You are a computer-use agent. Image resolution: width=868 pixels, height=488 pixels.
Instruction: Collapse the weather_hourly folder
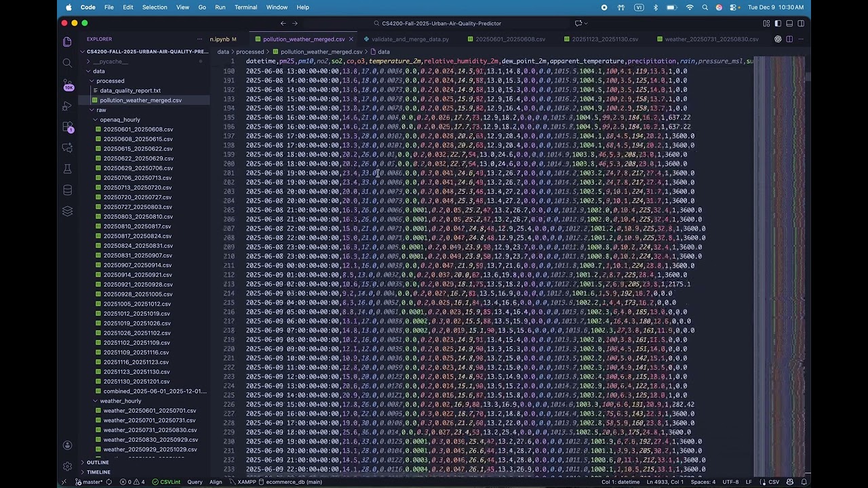pos(95,401)
